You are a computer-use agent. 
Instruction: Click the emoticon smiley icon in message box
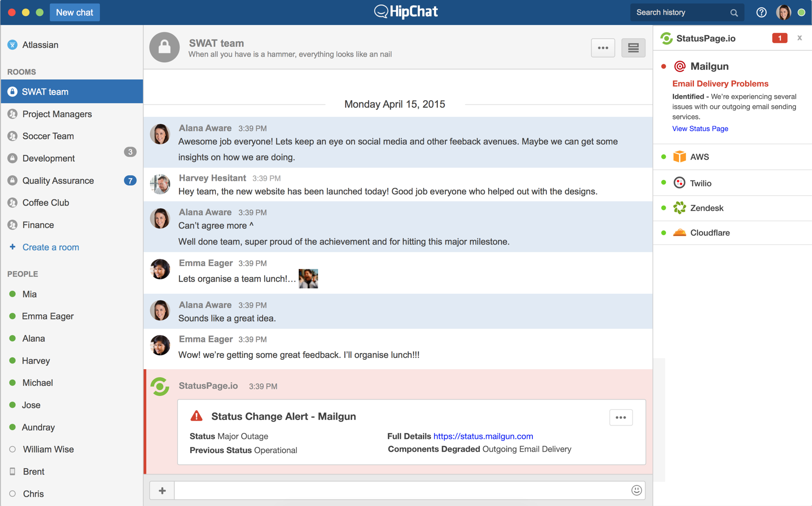pyautogui.click(x=636, y=490)
